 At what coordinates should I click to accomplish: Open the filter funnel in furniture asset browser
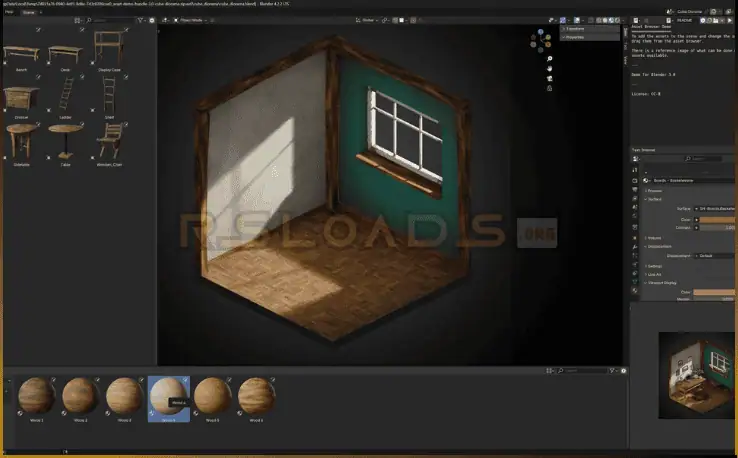click(141, 20)
